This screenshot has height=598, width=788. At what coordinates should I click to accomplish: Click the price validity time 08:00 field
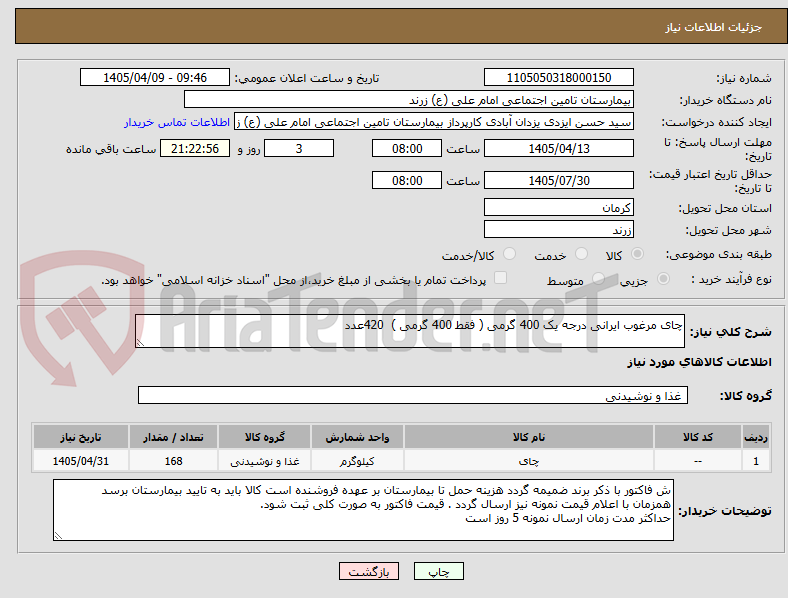[407, 180]
